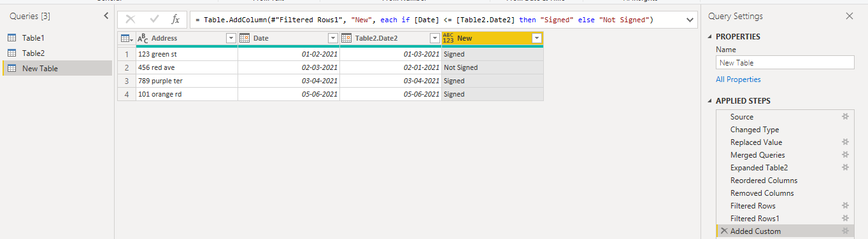Select row number 2

(x=127, y=67)
